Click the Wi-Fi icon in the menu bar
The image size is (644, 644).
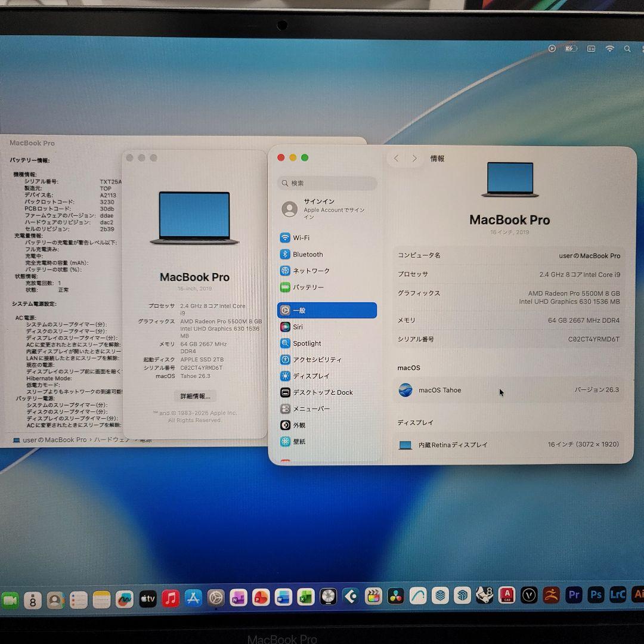tap(610, 48)
